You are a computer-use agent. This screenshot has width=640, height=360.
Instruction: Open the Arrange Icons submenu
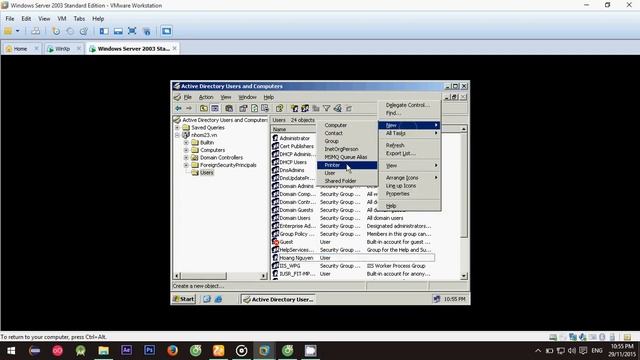coord(409,178)
